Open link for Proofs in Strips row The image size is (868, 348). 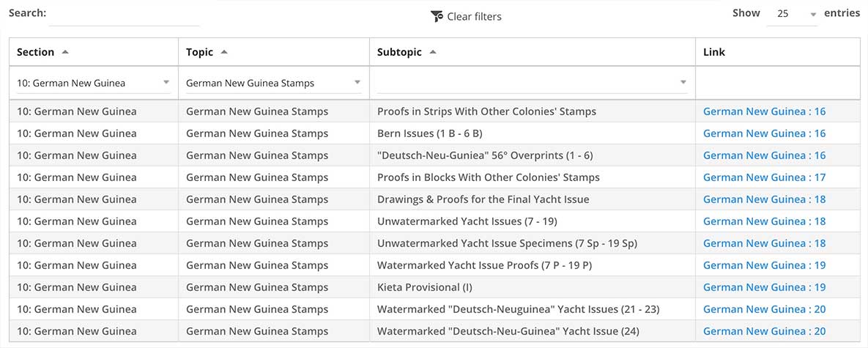764,111
